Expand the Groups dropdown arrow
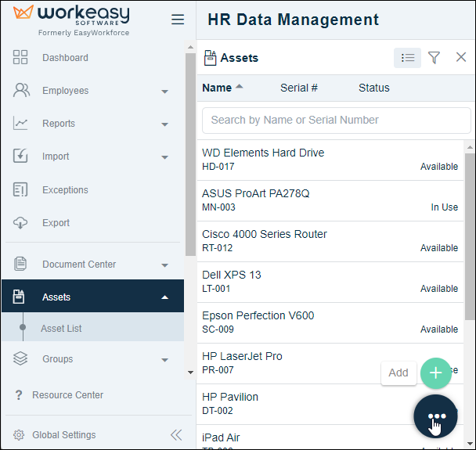476x450 pixels. (165, 360)
